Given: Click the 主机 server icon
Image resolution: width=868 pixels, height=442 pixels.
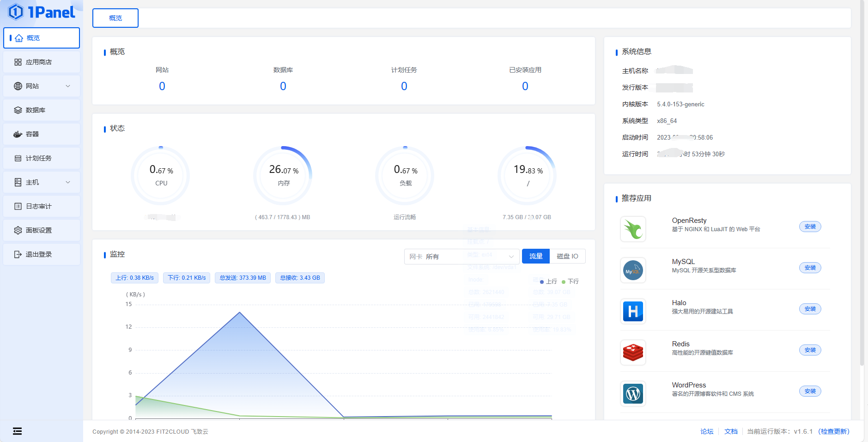Looking at the screenshot, I should coord(18,182).
